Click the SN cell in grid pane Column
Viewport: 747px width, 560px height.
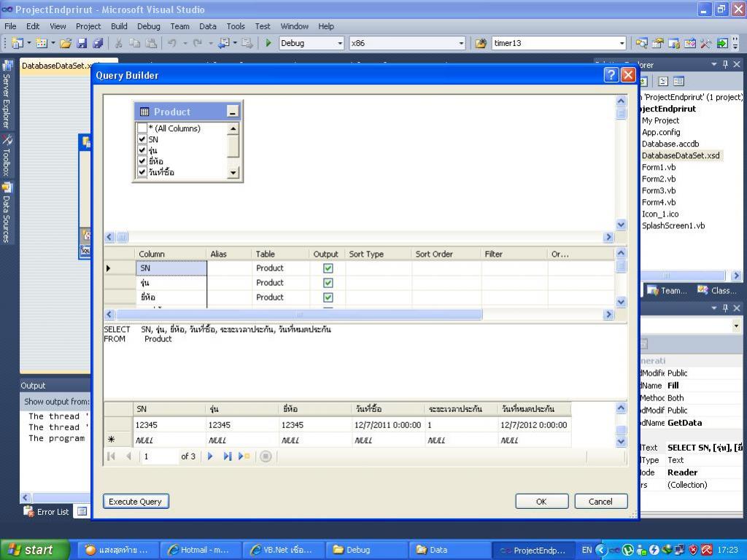[171, 268]
